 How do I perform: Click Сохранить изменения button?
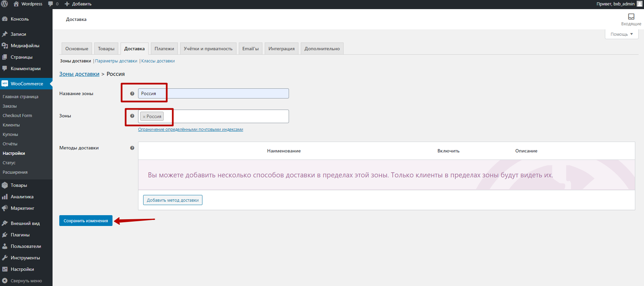(86, 221)
